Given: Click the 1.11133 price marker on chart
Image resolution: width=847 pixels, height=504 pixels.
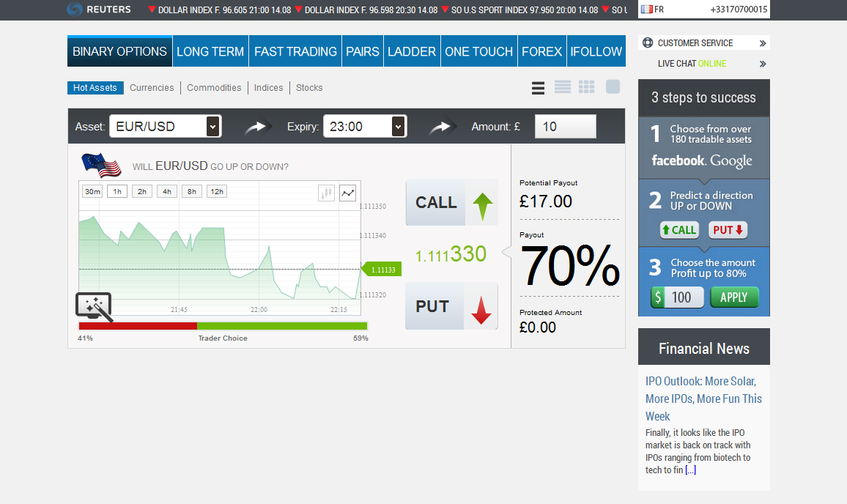Looking at the screenshot, I should click(x=382, y=269).
